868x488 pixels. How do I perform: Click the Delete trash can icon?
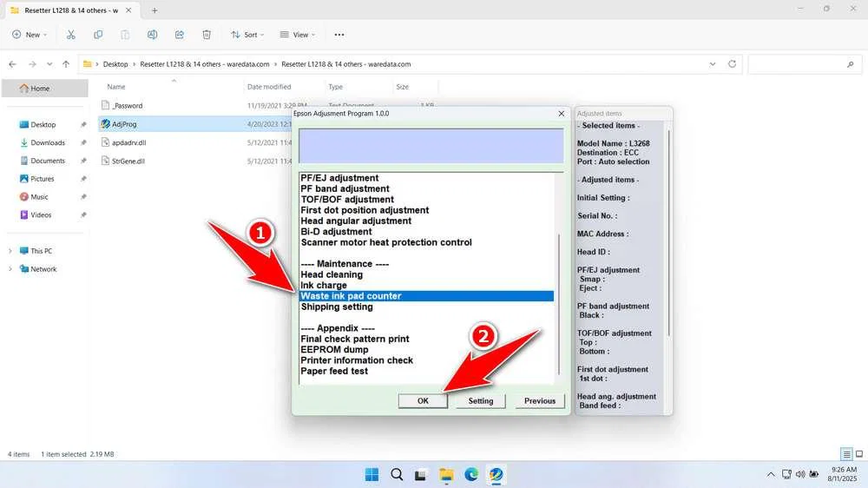207,35
